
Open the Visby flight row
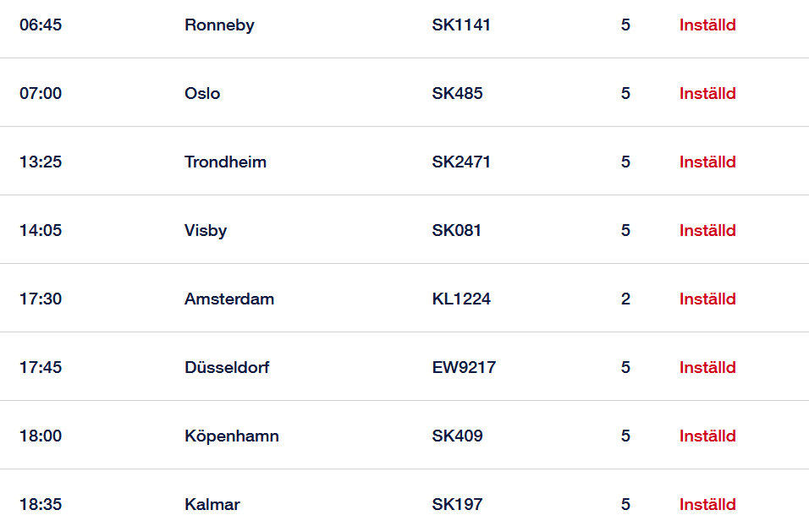pyautogui.click(x=206, y=231)
